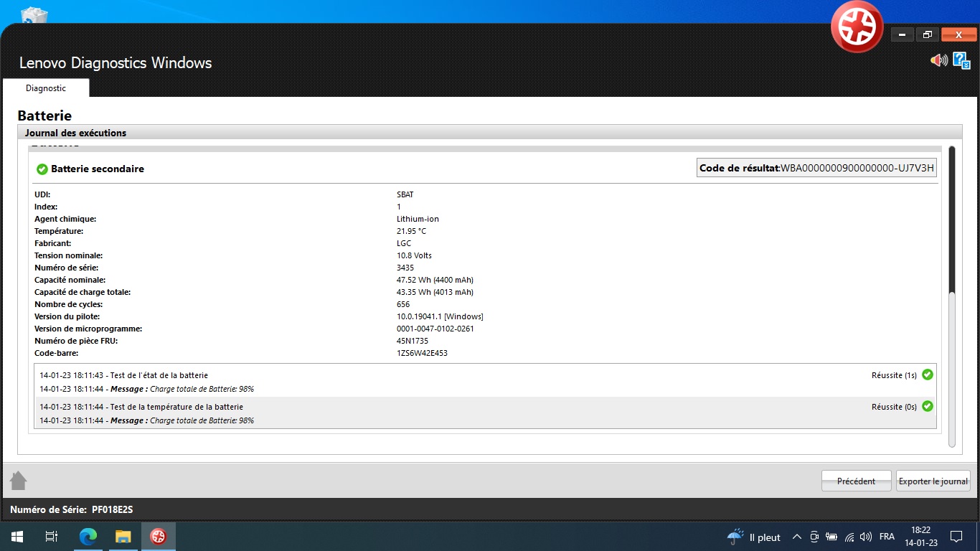Open the volume tray icon

(866, 537)
